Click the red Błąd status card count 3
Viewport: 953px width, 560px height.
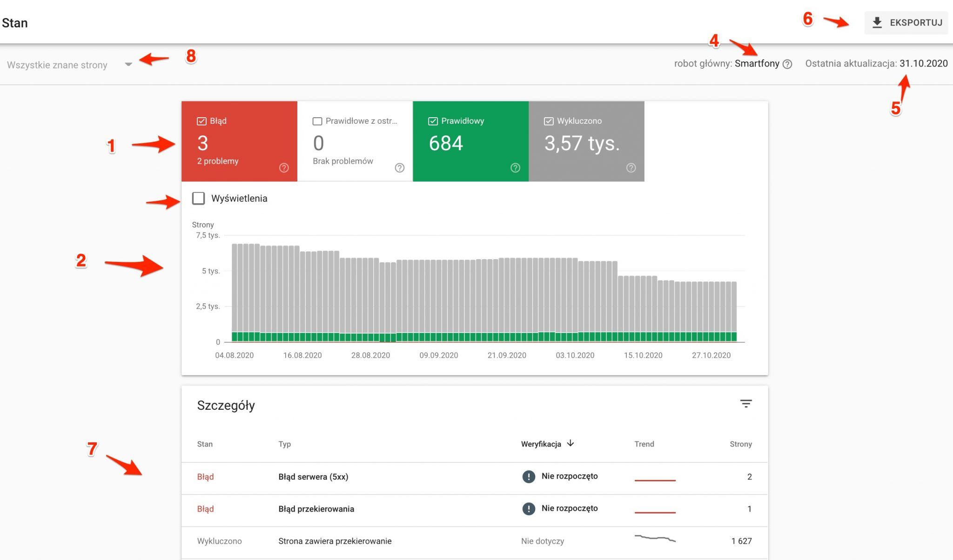coord(202,143)
